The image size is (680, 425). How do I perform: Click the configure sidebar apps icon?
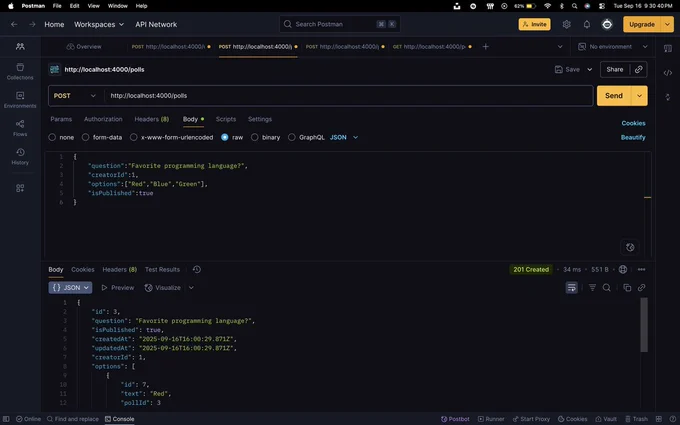pyautogui.click(x=20, y=188)
